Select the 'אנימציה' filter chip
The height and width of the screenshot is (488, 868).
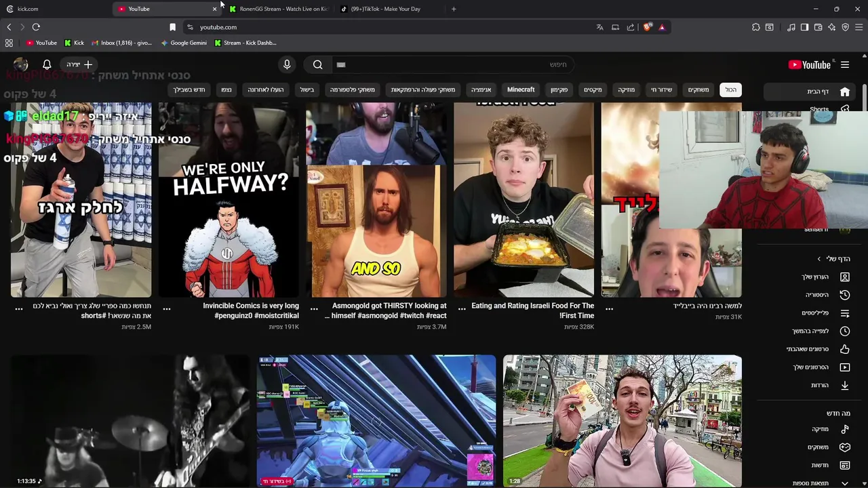tap(481, 89)
